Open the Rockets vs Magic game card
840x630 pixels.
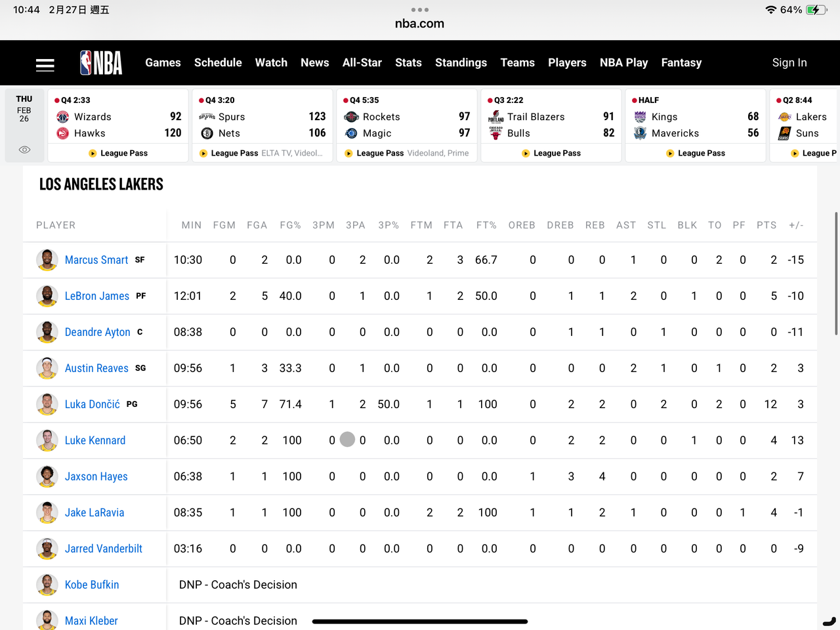[407, 125]
